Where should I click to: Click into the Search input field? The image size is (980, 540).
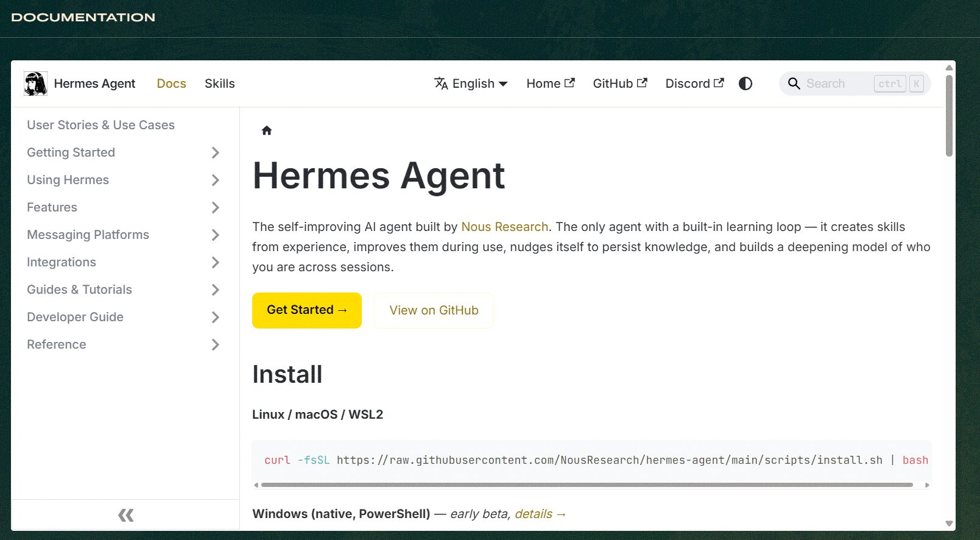[855, 83]
